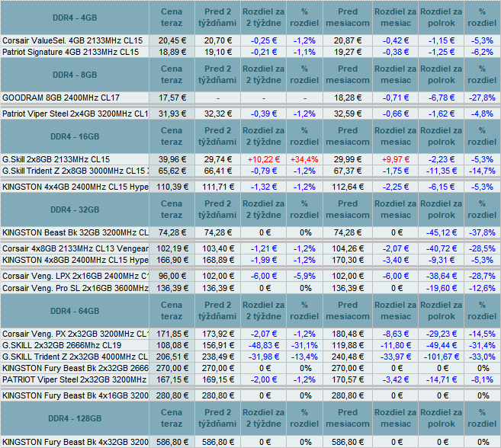
Task: Click current price 39,96 € cell
Action: click(x=172, y=159)
